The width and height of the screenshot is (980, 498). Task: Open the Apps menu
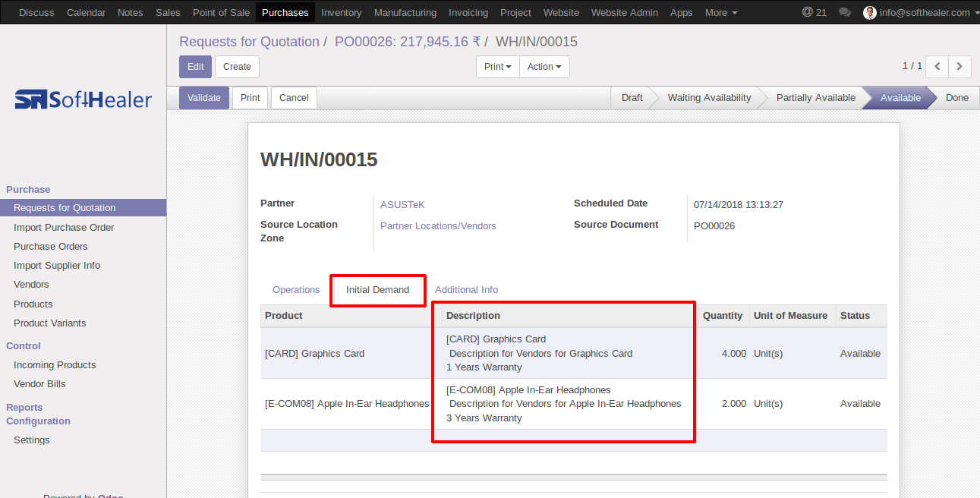click(682, 12)
